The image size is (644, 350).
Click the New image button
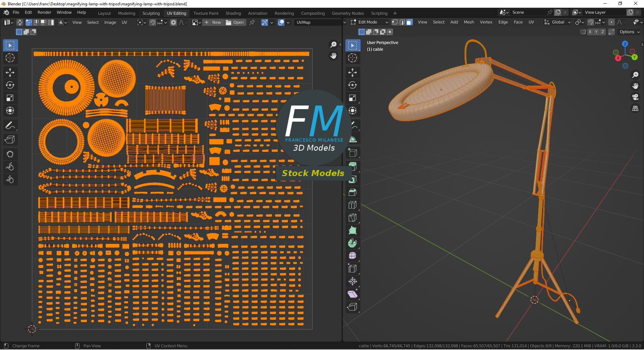[213, 23]
